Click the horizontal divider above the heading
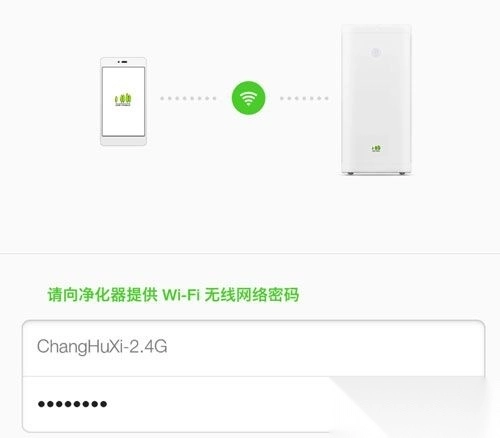 click(x=250, y=253)
